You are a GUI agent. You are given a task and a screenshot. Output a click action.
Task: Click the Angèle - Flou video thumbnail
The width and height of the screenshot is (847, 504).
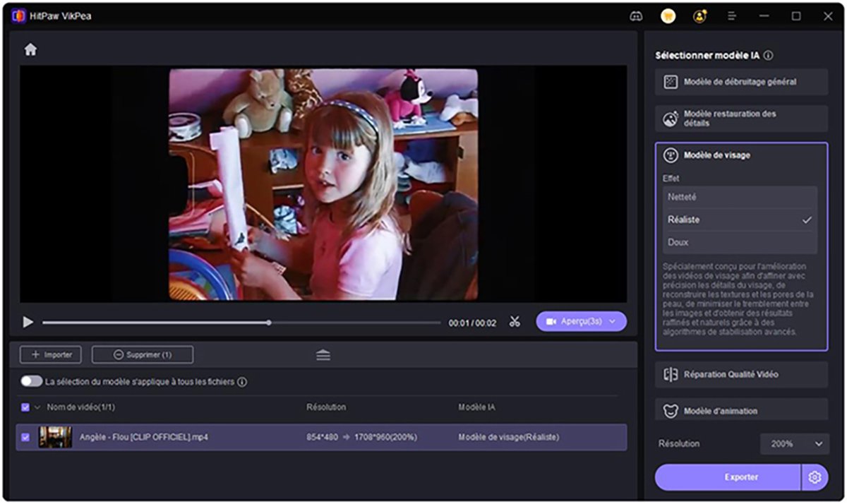point(55,437)
